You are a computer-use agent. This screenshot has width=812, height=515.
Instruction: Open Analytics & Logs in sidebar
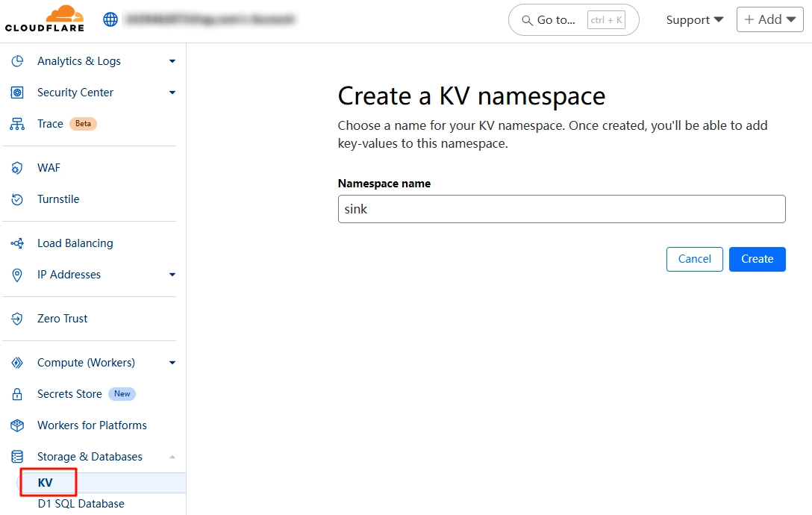(x=78, y=61)
